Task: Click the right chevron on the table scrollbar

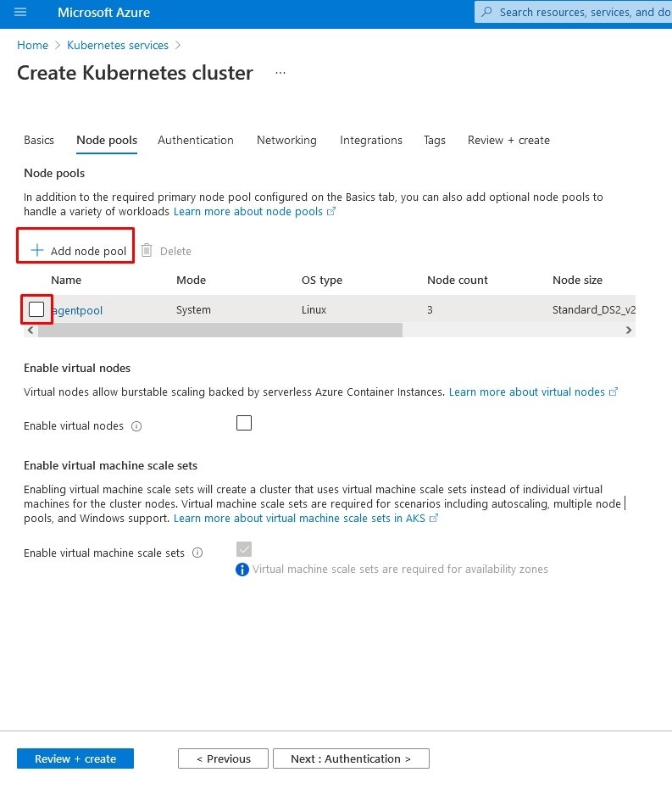Action: click(x=627, y=330)
